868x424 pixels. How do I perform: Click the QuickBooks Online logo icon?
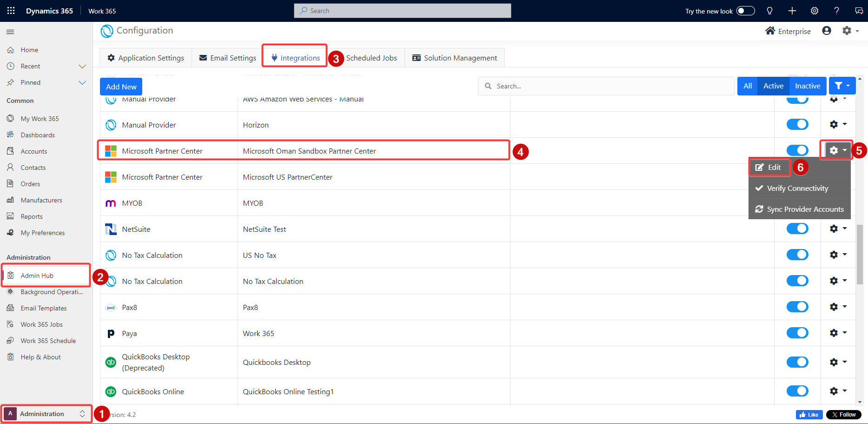(x=111, y=391)
